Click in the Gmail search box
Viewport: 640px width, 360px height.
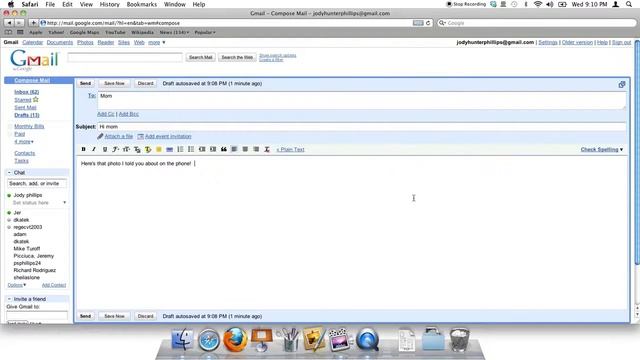pyautogui.click(x=125, y=57)
